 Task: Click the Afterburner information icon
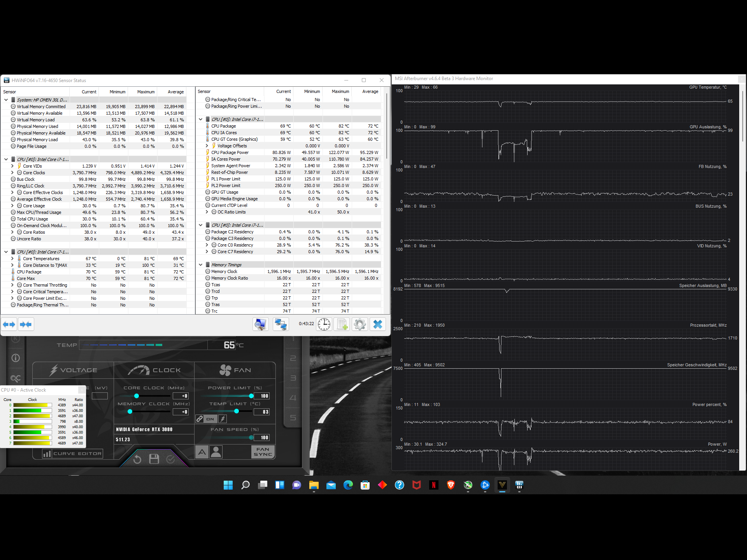point(16,358)
